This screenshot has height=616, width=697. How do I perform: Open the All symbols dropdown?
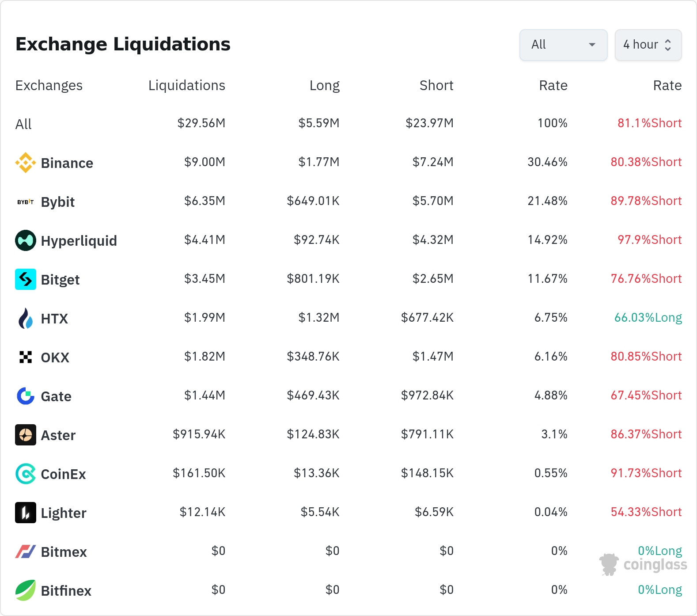tap(563, 45)
